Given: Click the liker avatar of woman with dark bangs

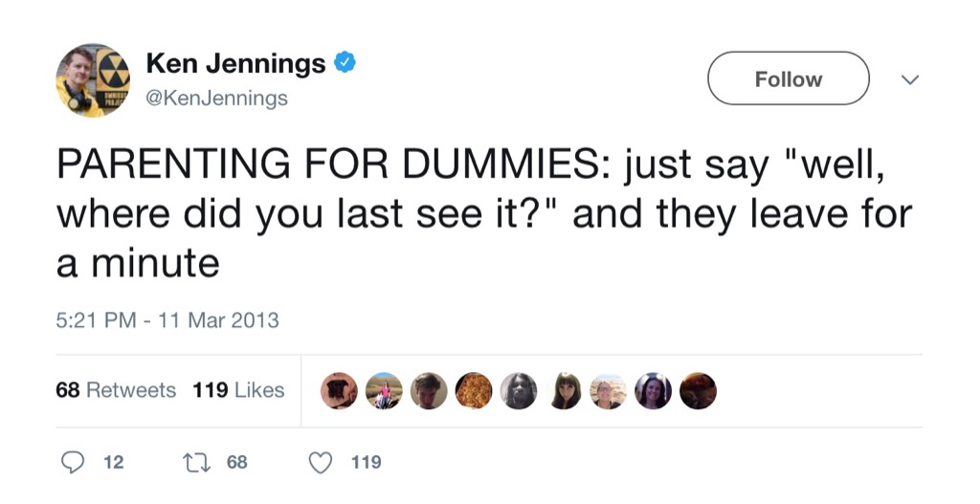Looking at the screenshot, I should point(564,390).
